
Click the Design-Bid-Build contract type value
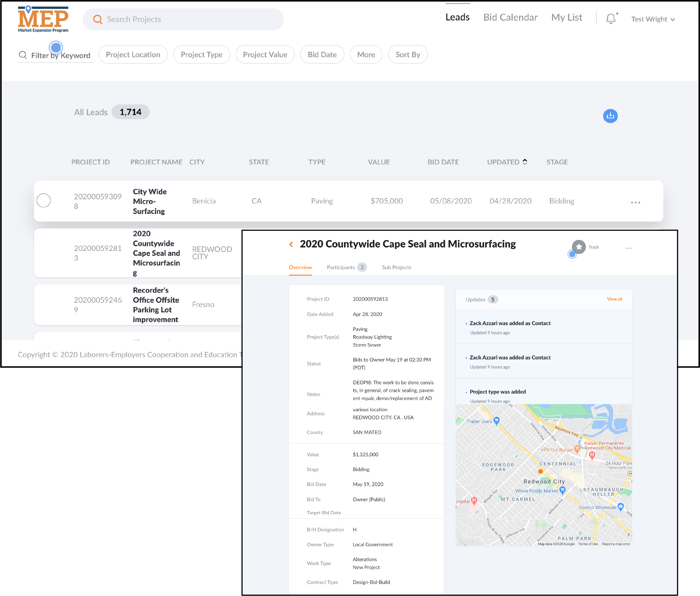371,582
